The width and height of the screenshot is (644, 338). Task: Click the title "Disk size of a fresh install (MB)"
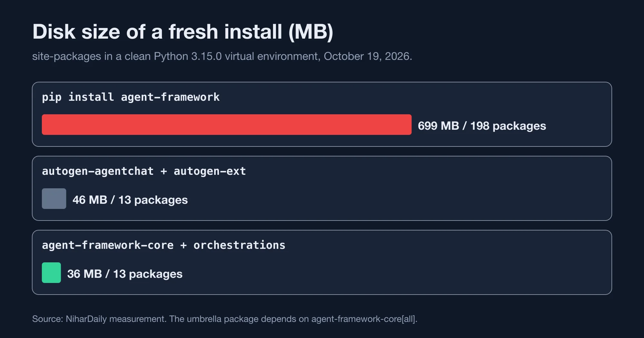click(183, 32)
